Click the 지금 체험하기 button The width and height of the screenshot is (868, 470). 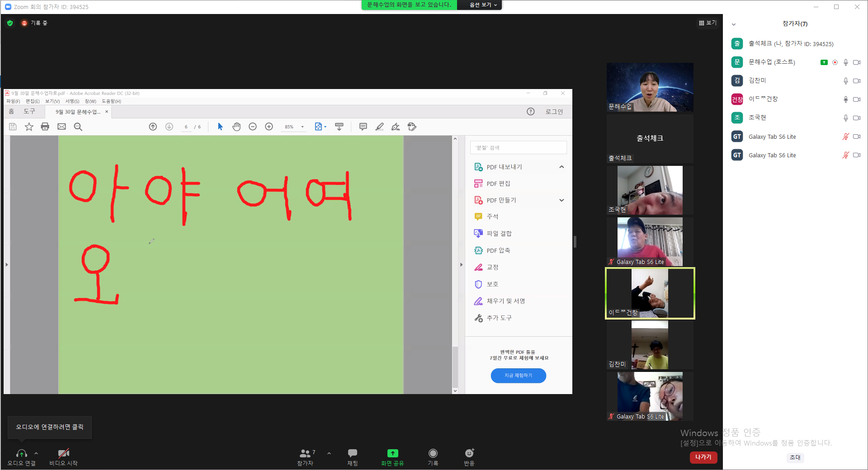[x=519, y=376]
